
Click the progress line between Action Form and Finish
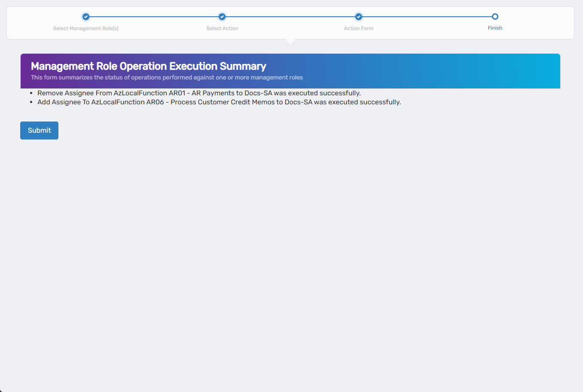427,16
